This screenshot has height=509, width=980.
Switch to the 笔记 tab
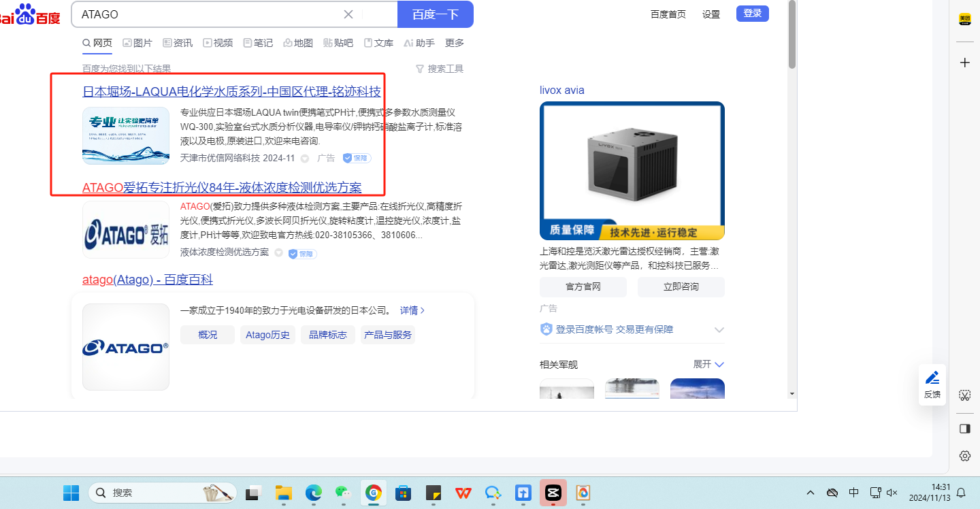pos(258,43)
